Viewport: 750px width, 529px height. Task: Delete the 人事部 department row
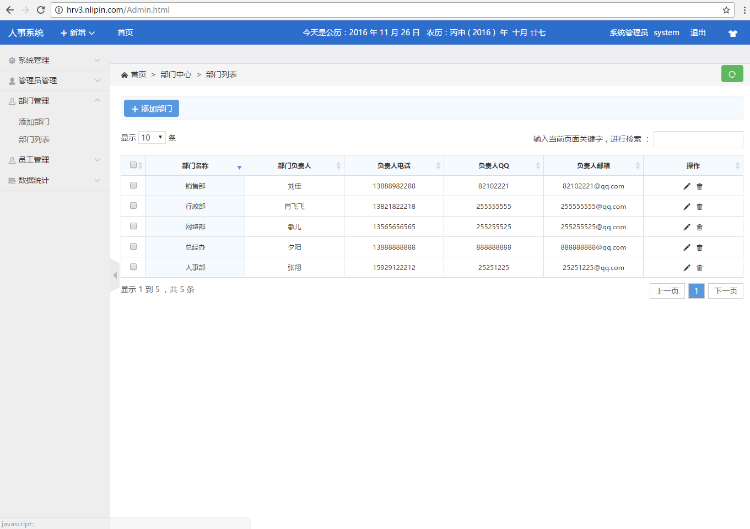pyautogui.click(x=699, y=267)
